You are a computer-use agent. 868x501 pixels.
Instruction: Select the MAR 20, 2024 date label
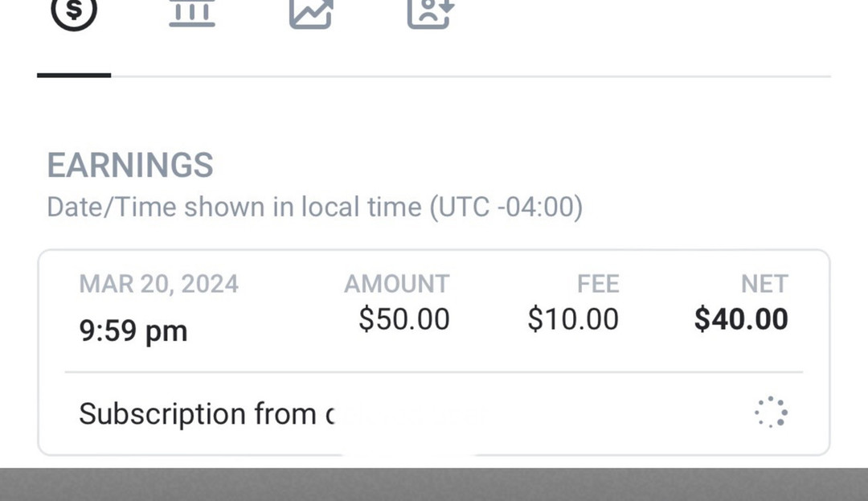click(158, 284)
